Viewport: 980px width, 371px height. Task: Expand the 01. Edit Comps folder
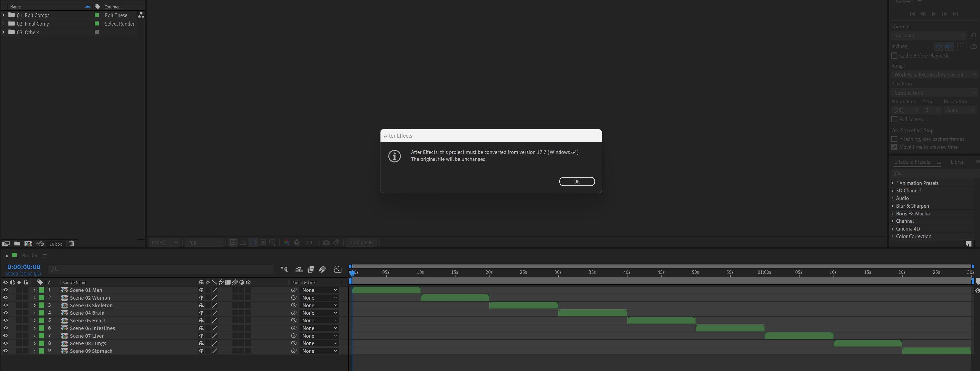[3, 15]
